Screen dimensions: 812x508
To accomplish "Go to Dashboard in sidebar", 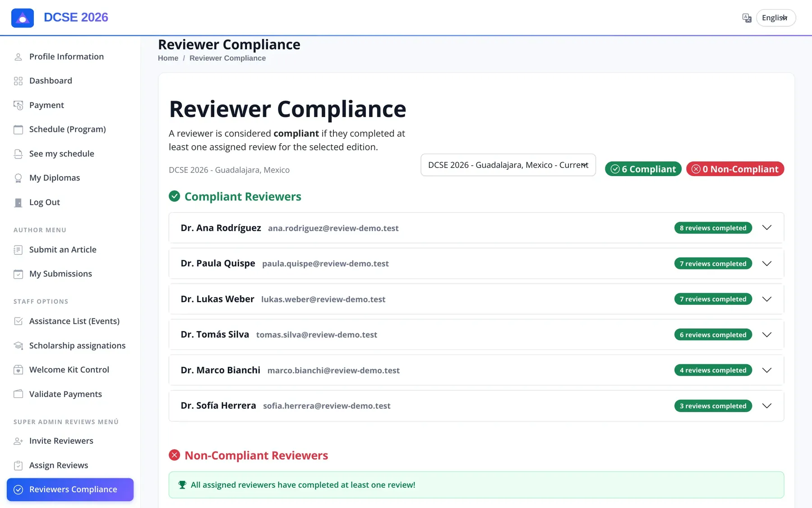I will (70, 81).
